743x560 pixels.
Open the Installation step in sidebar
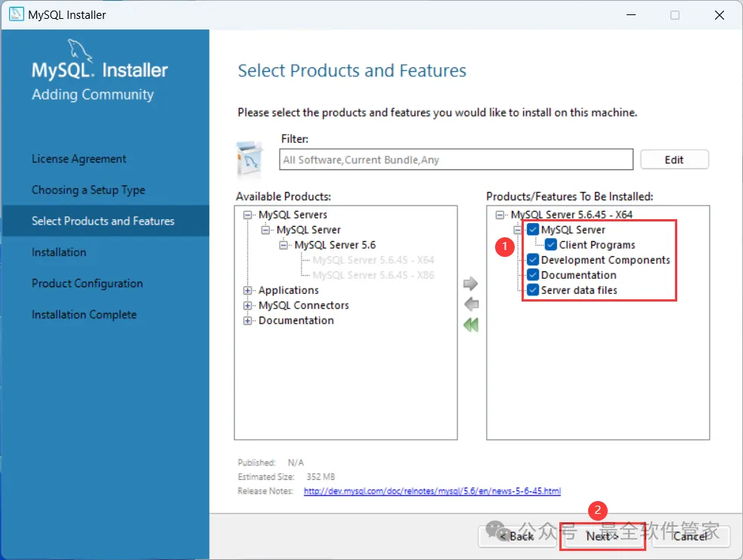pos(59,252)
